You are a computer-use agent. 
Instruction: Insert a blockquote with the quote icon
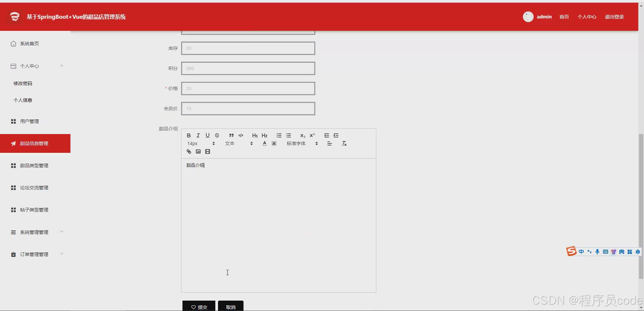tap(231, 135)
